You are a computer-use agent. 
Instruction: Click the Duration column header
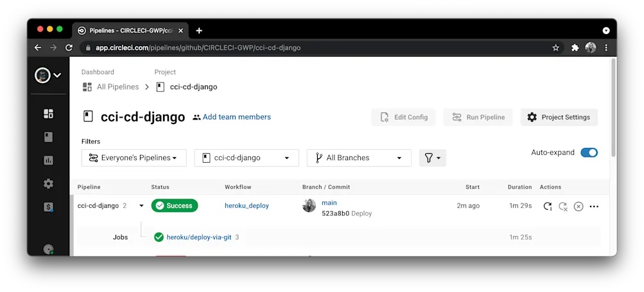(x=519, y=187)
